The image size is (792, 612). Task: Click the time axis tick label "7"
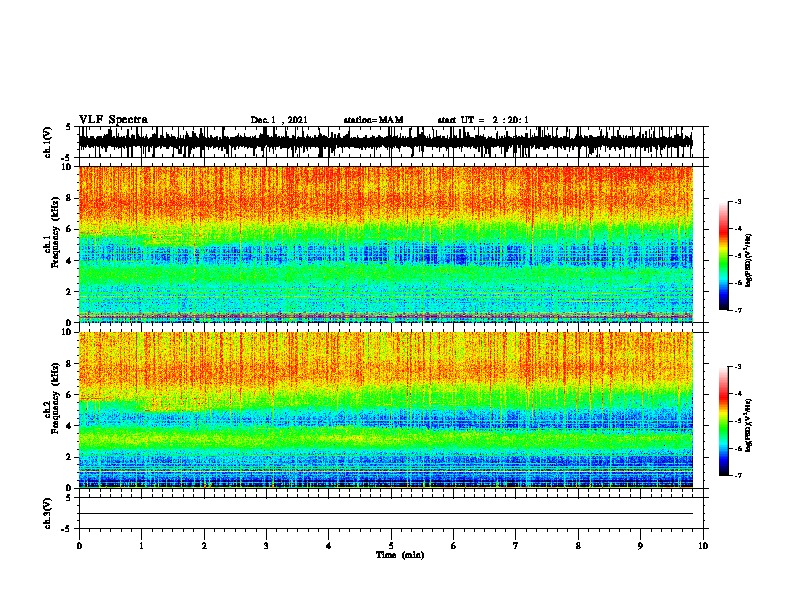point(516,546)
